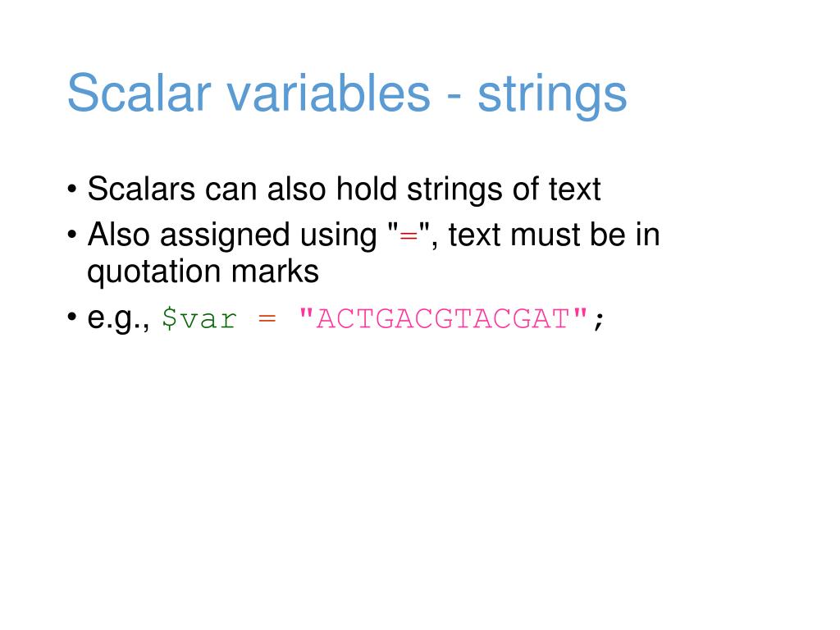Image resolution: width=840 pixels, height=630 pixels.
Task: Select the green $var variable name
Action: point(199,319)
